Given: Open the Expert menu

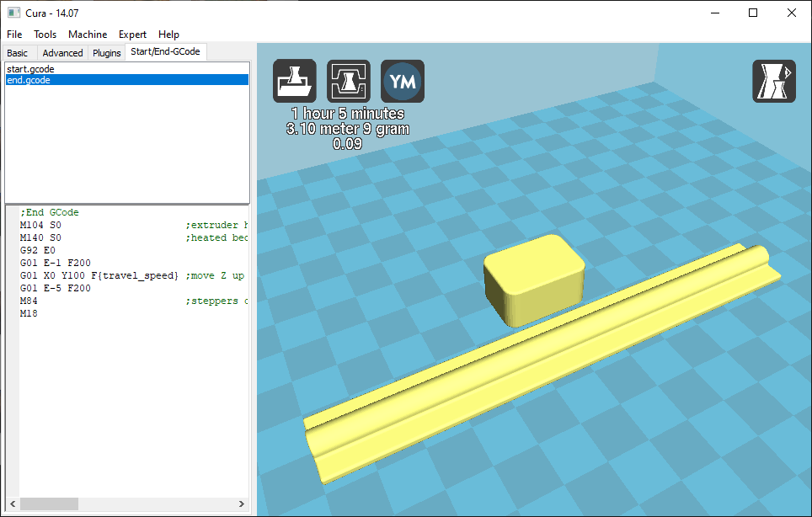Looking at the screenshot, I should point(132,35).
